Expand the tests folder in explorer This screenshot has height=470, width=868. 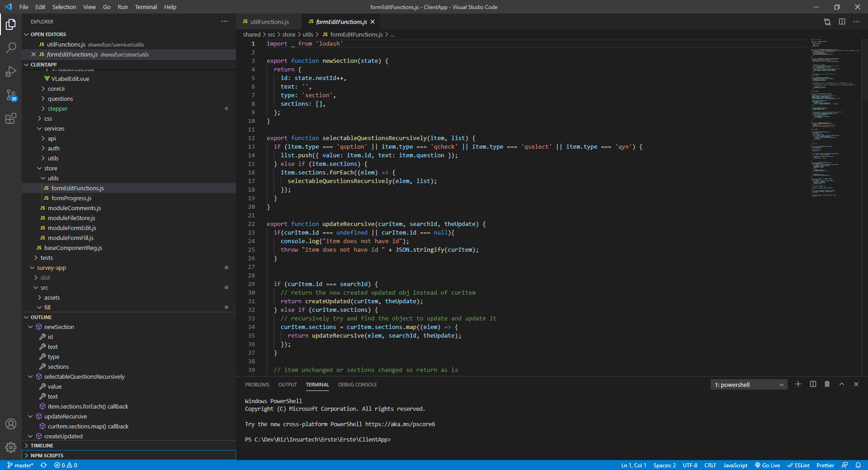tap(47, 258)
